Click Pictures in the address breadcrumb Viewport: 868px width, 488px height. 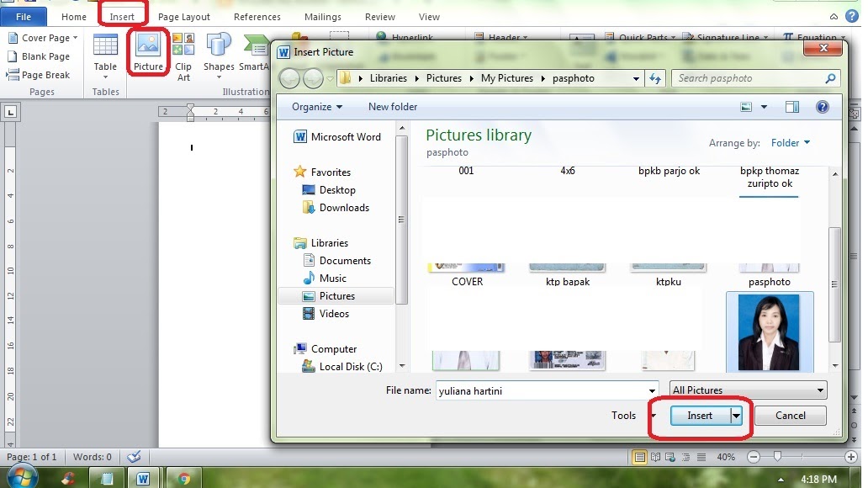click(443, 78)
